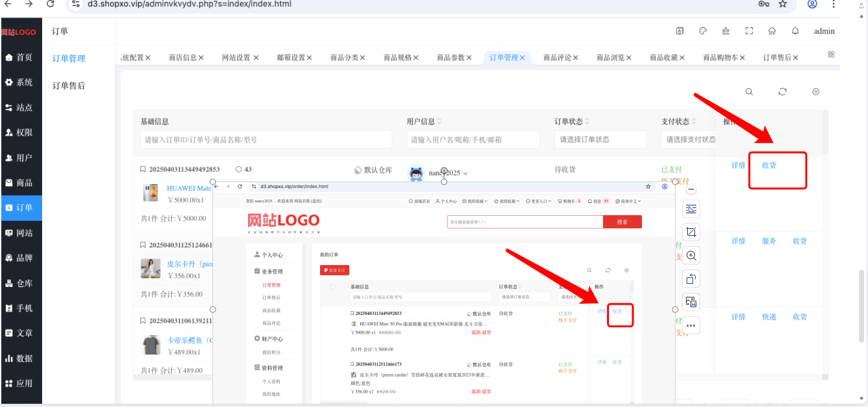Viewport: 868px width, 407px height.
Task: Open the notification bell in the header
Action: point(795,30)
